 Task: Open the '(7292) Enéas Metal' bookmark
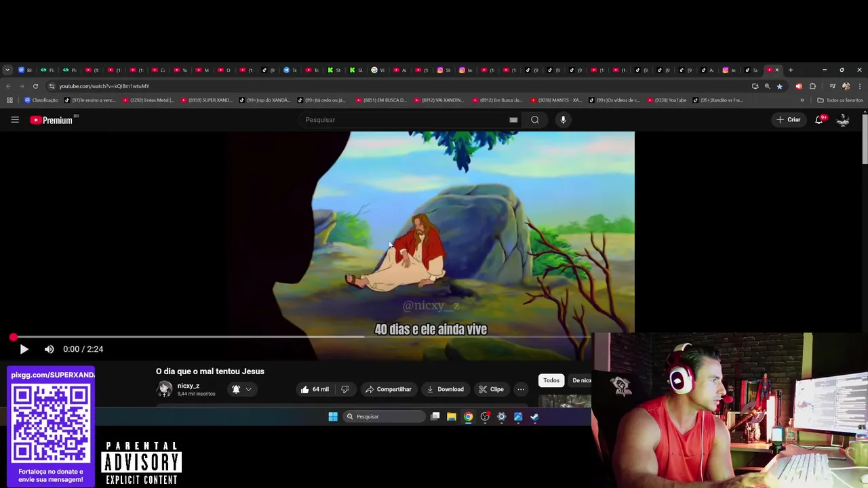tap(149, 100)
